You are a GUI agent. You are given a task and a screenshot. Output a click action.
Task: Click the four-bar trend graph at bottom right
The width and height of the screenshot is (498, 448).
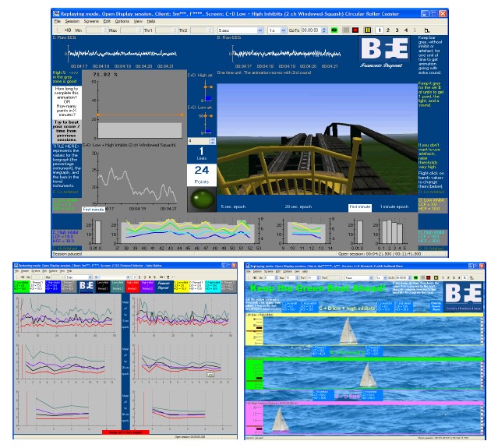(392, 232)
